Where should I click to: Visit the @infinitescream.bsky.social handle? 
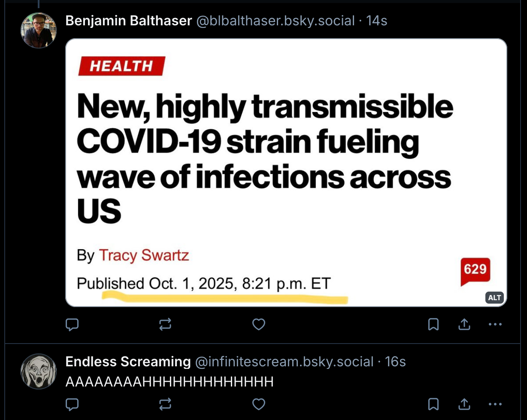click(284, 362)
